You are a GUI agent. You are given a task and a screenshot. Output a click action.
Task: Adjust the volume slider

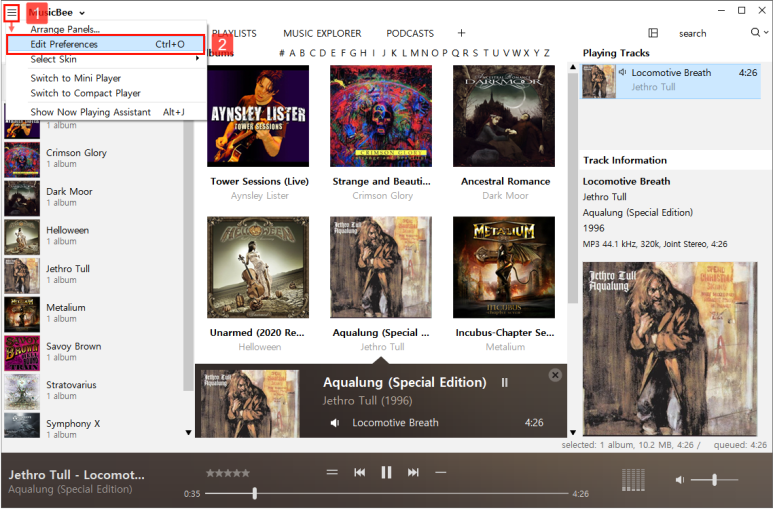coord(714,479)
